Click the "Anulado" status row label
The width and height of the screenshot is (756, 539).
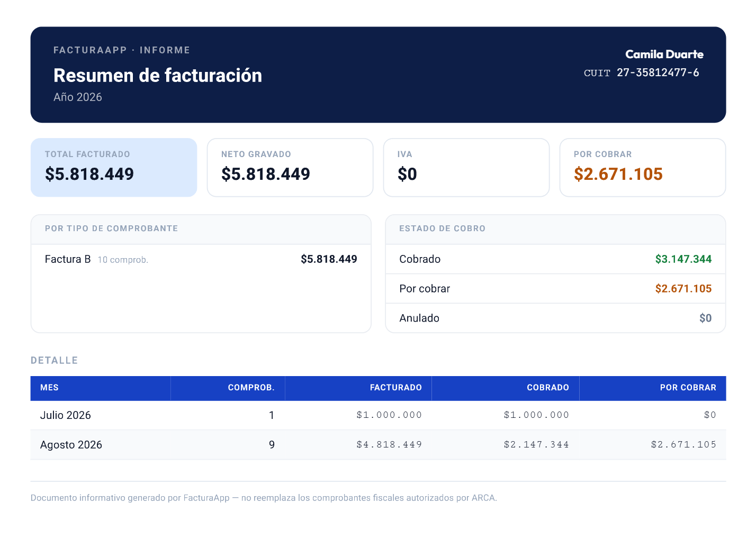point(419,318)
